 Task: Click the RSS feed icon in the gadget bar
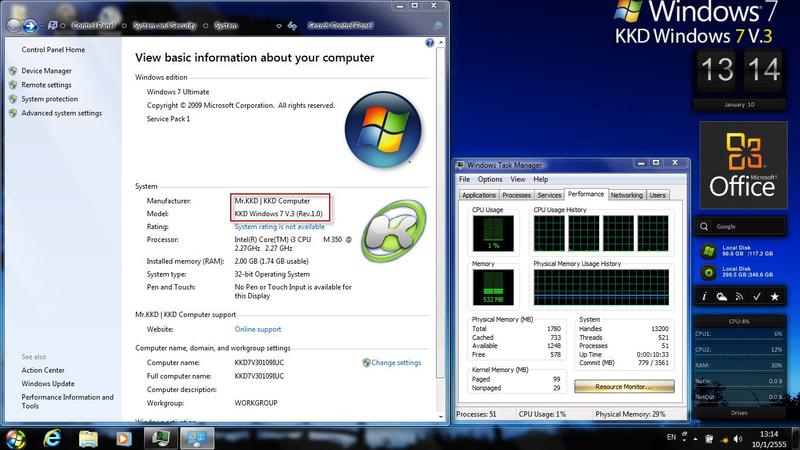click(739, 296)
